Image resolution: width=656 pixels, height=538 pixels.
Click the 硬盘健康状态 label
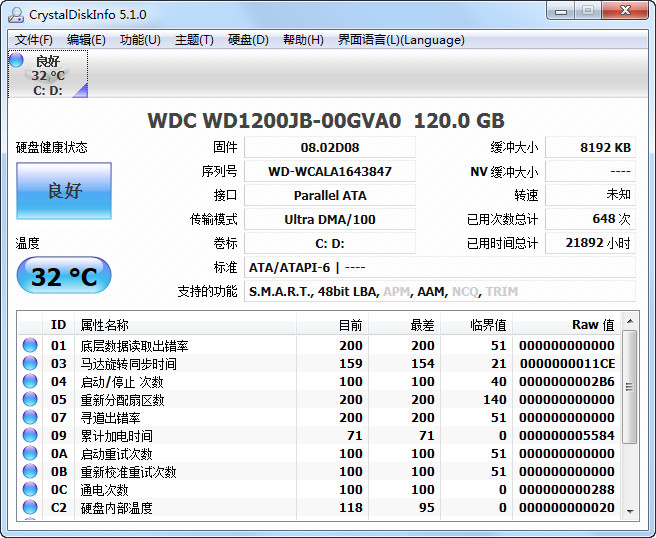click(51, 147)
